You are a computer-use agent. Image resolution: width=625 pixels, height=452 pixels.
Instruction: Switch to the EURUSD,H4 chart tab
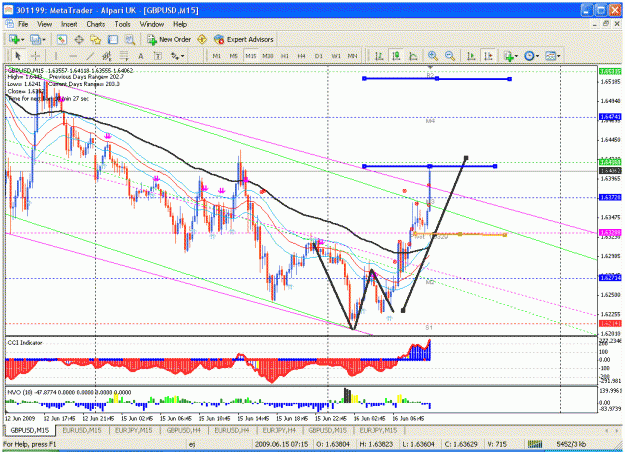[232, 430]
